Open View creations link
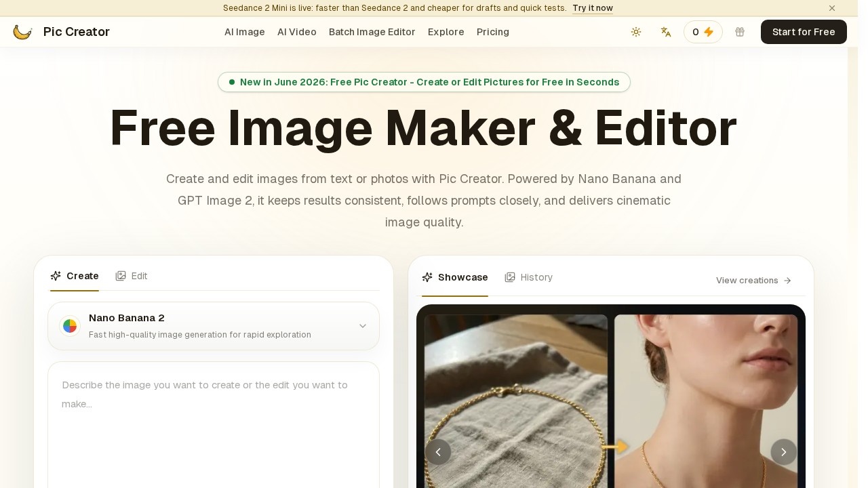The height and width of the screenshot is (488, 868). [x=754, y=281]
